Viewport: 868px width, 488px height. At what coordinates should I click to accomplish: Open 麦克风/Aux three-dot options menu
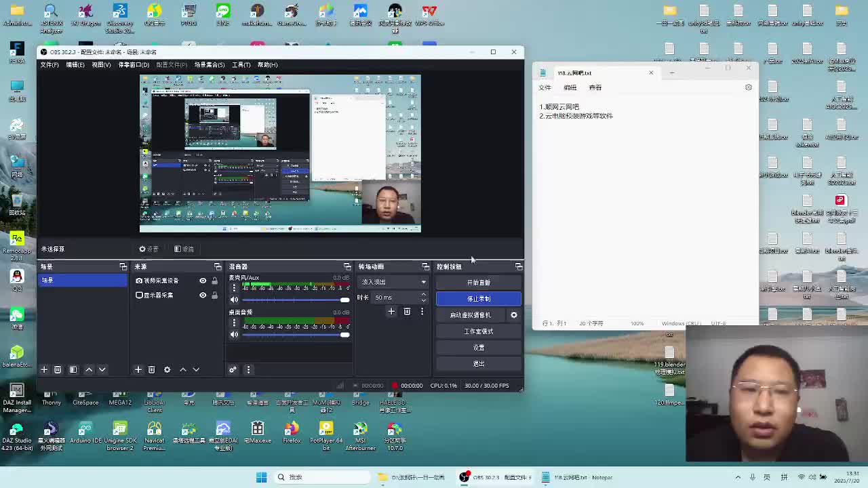pyautogui.click(x=234, y=288)
